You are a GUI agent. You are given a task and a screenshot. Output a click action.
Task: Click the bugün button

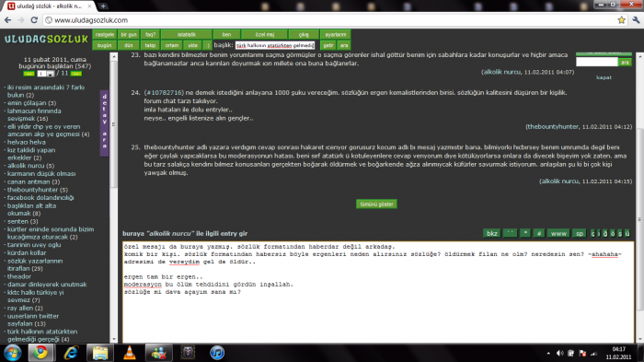(104, 45)
